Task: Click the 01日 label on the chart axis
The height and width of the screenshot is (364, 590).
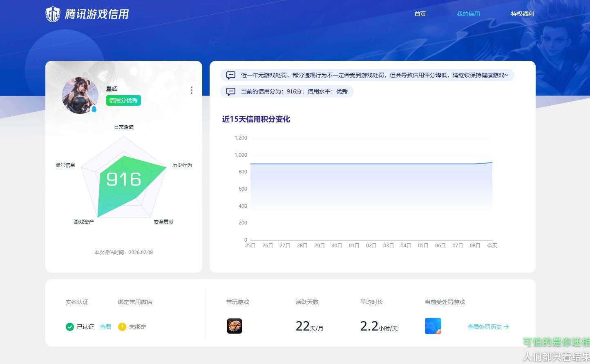Action: [354, 246]
